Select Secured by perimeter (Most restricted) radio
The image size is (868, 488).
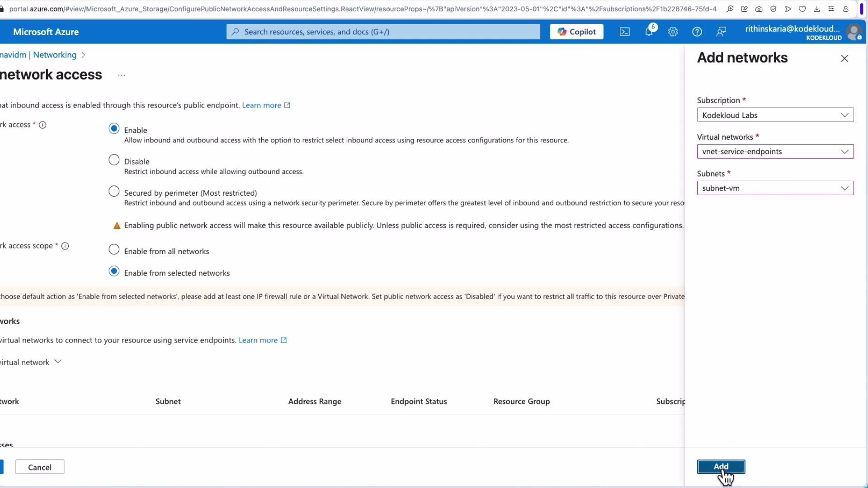(114, 192)
